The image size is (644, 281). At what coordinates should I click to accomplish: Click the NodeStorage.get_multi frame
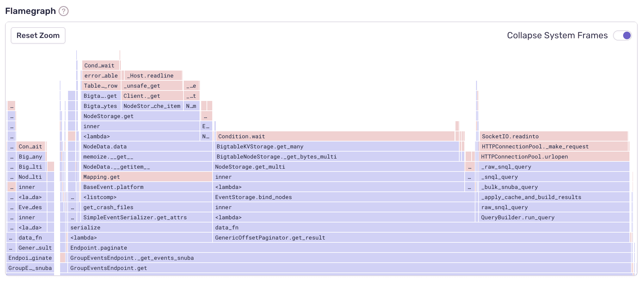tap(338, 167)
